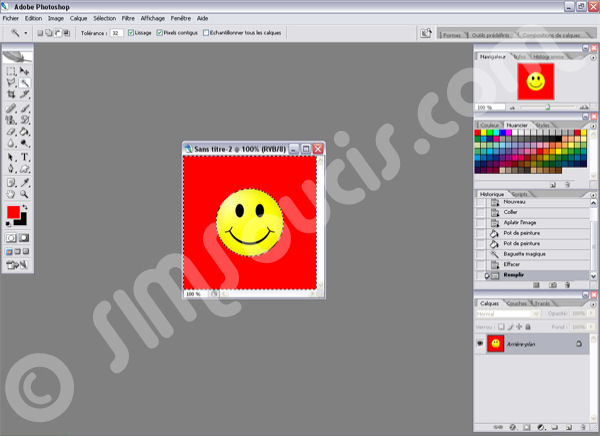Select the Hand tool
Screen dimensions: 600x436
11,194
